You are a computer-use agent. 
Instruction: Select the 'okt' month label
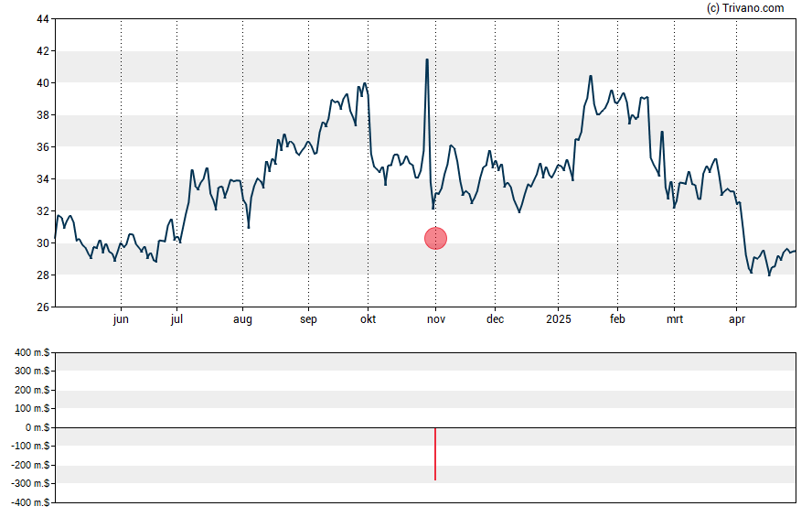point(369,319)
